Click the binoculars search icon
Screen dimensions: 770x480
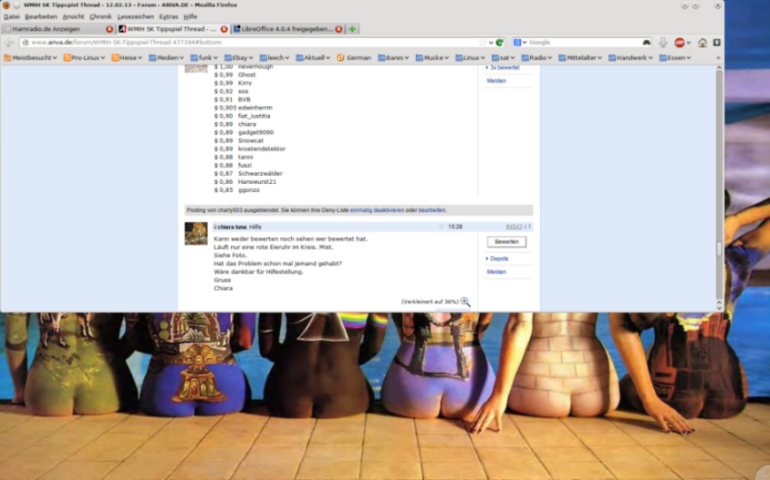(x=646, y=43)
